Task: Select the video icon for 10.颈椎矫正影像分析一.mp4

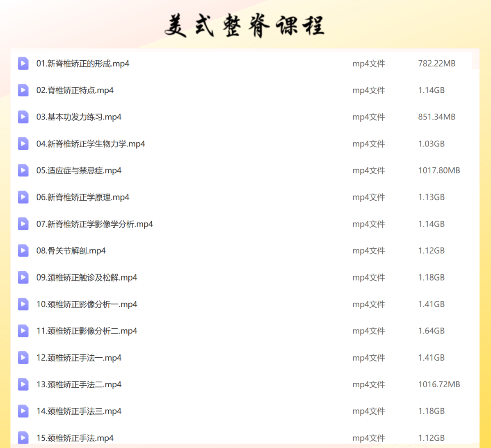Action: pyautogui.click(x=23, y=304)
